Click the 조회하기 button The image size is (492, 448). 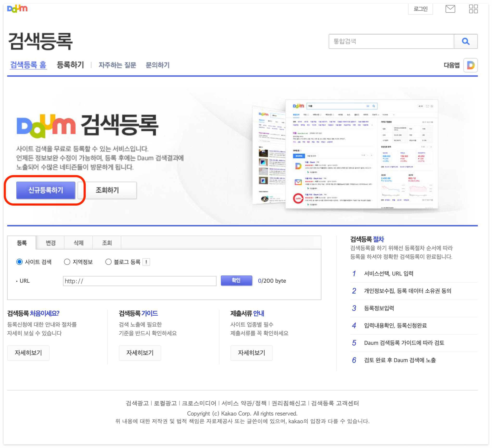tap(107, 190)
